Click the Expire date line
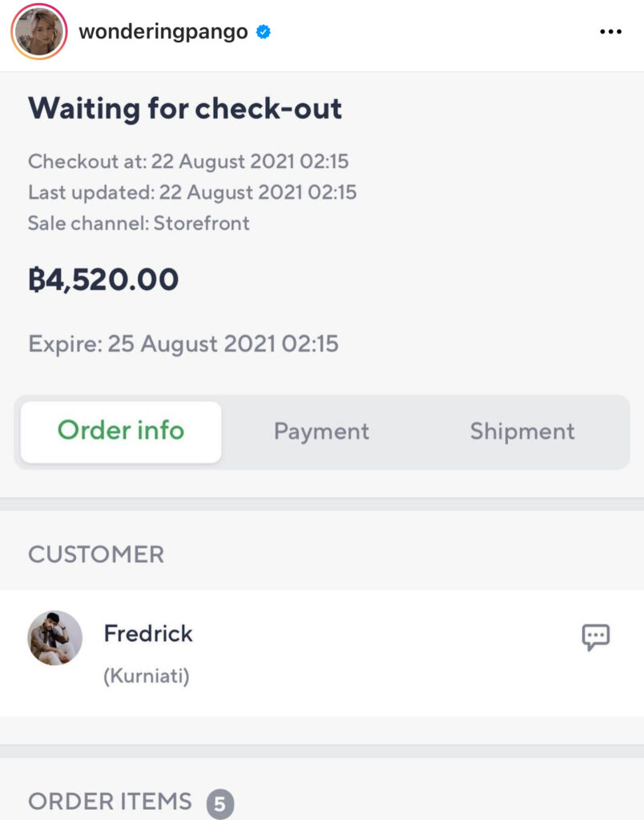 click(x=183, y=344)
